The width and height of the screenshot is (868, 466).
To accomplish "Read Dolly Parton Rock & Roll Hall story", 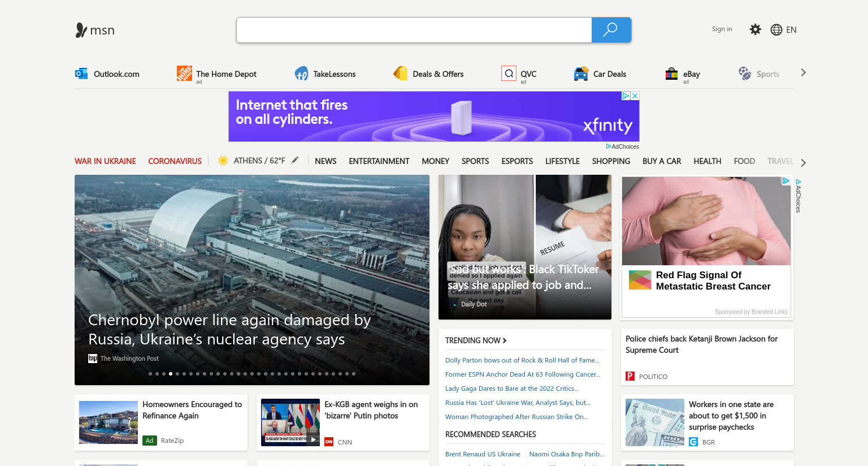I will (522, 360).
